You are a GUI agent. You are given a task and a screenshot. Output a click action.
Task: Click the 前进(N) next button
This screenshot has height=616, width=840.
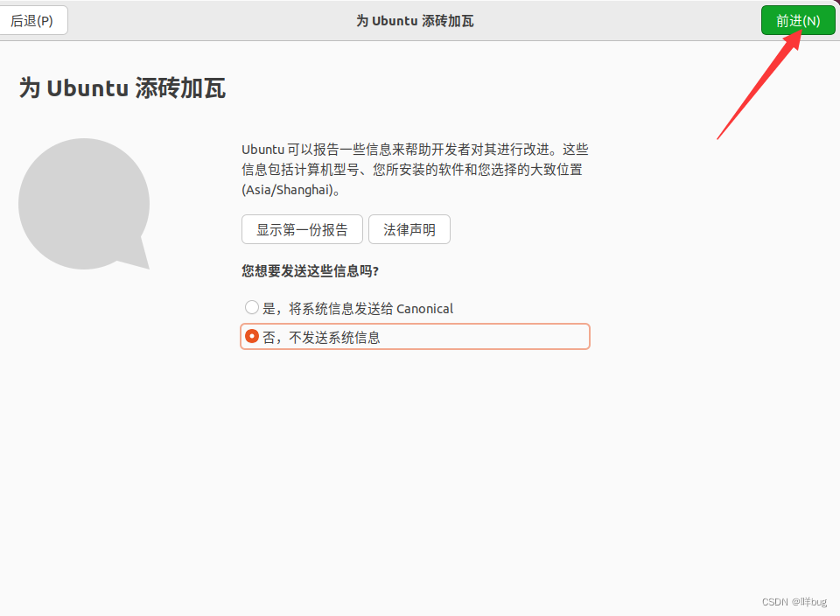coord(798,20)
